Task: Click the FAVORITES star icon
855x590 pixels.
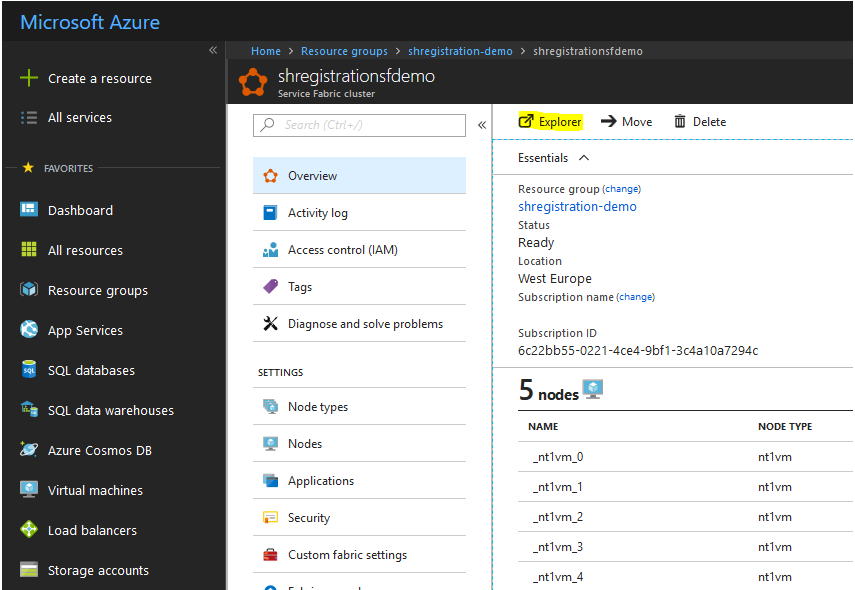Action: point(28,167)
